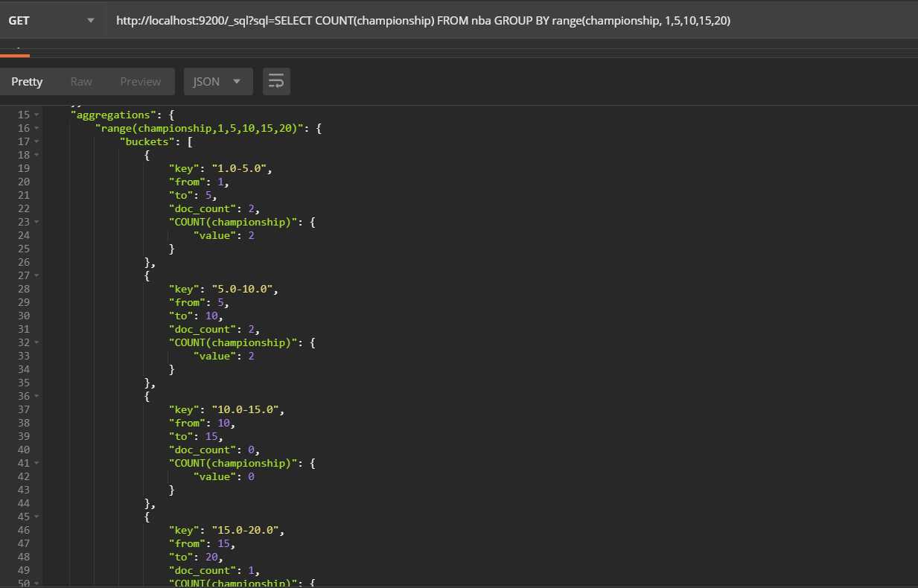Switch to Raw view tab
Image resolution: width=918 pixels, height=588 pixels.
81,81
